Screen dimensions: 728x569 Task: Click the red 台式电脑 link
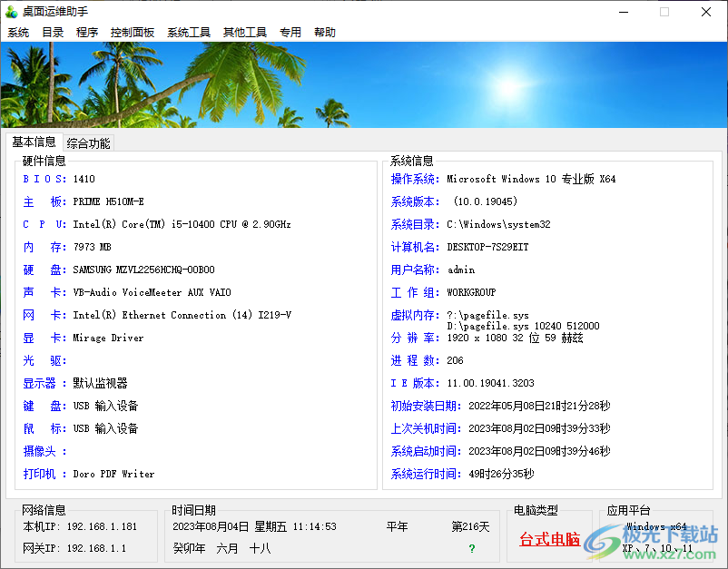(550, 539)
